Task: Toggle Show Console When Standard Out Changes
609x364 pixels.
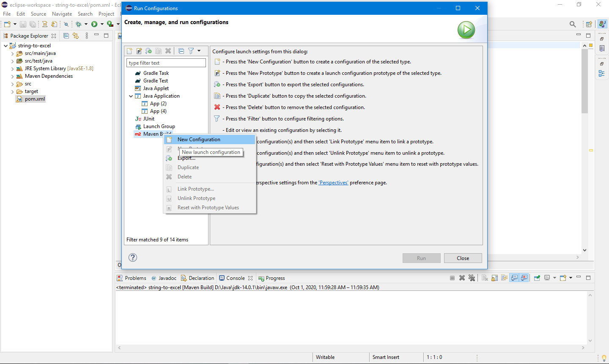Action: pos(514,278)
